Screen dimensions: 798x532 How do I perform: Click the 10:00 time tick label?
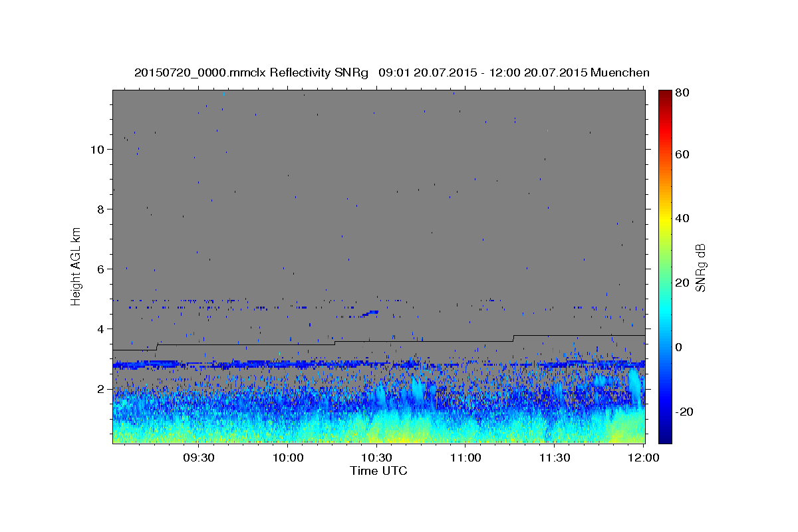pos(289,458)
